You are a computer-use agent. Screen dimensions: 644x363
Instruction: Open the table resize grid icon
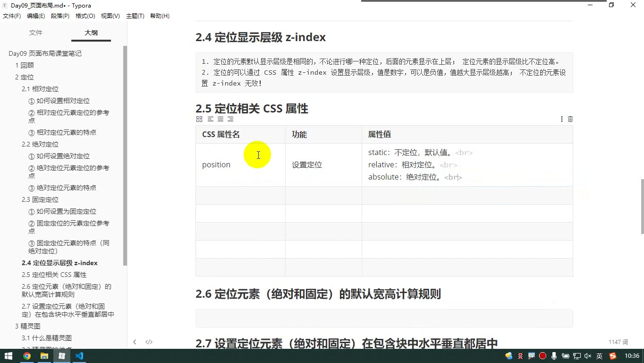tap(199, 119)
